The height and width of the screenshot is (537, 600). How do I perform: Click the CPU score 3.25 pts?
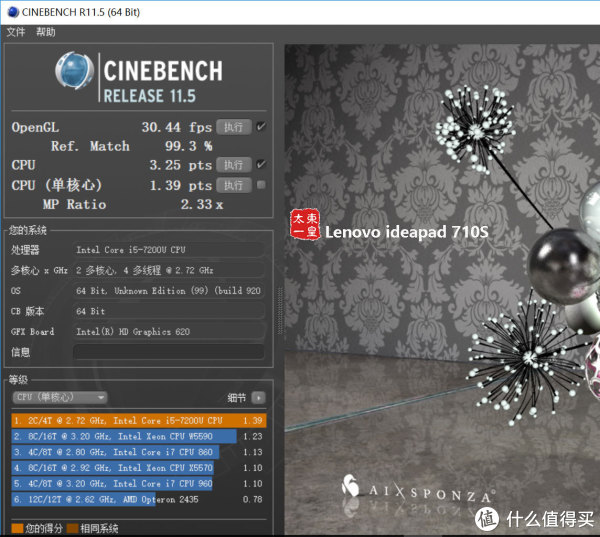(181, 165)
